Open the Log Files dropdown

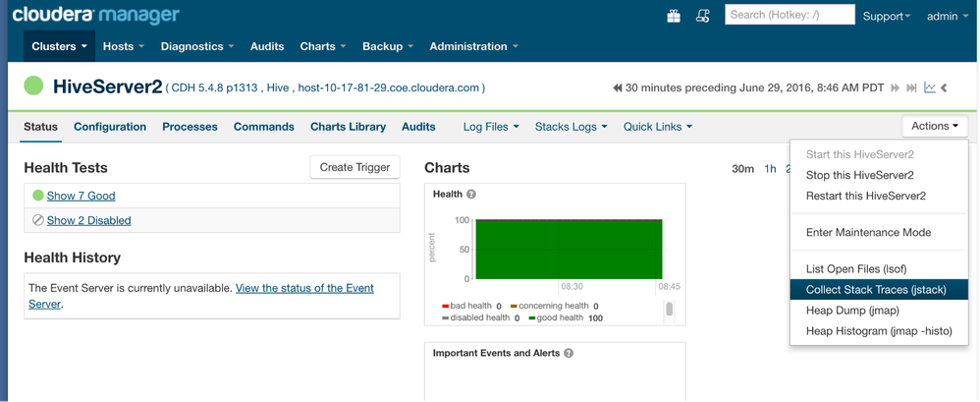(491, 127)
